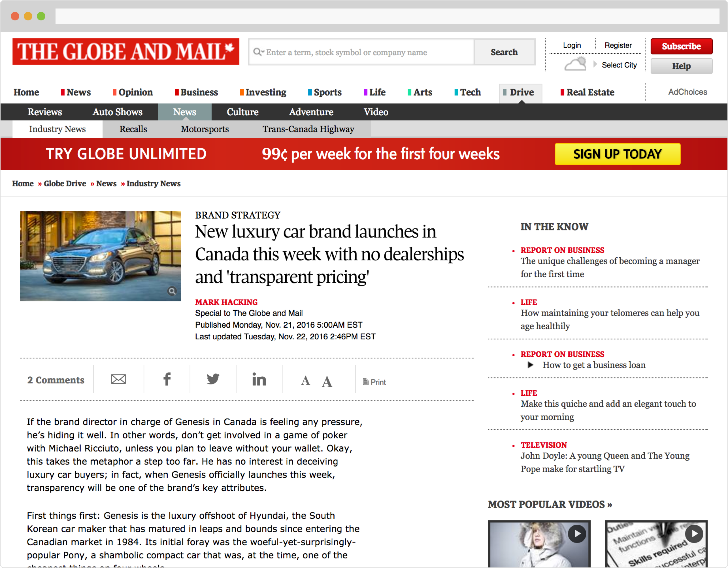The height and width of the screenshot is (568, 728).
Task: Click the Help button
Action: (681, 66)
